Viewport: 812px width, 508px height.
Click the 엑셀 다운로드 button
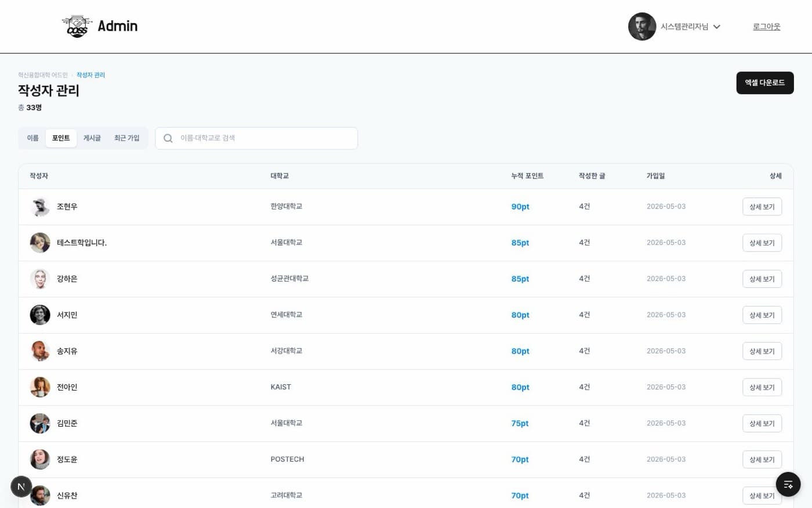point(765,83)
